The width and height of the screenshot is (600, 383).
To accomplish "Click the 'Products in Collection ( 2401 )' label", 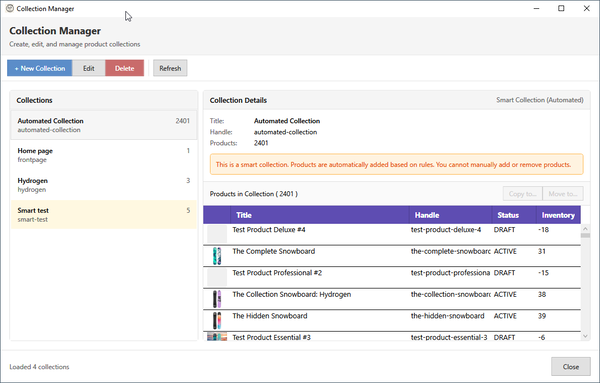I will click(x=254, y=194).
